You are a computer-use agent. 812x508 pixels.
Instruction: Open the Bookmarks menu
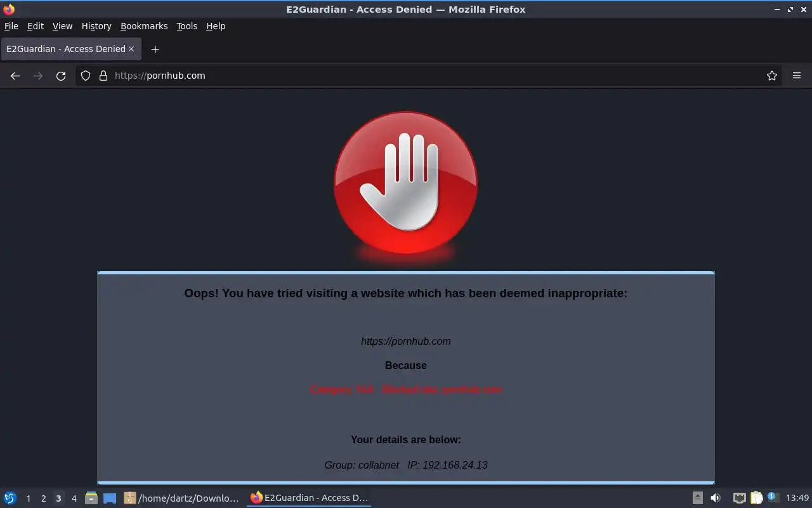tap(144, 26)
